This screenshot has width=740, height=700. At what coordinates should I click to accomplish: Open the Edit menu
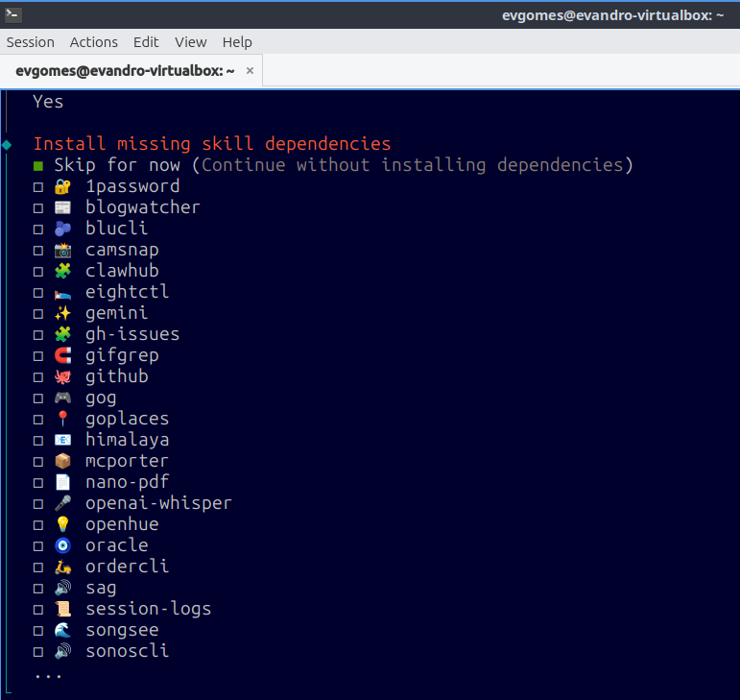coord(146,42)
